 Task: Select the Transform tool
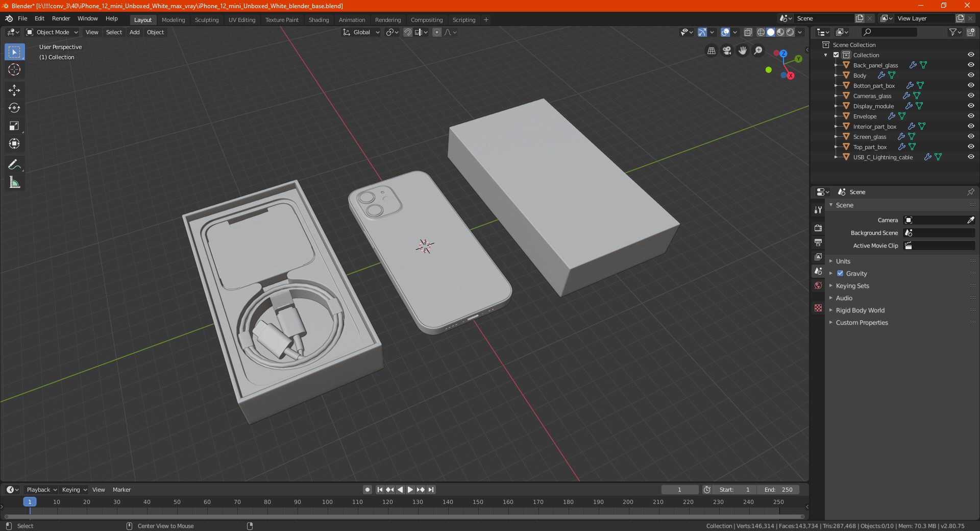(14, 144)
